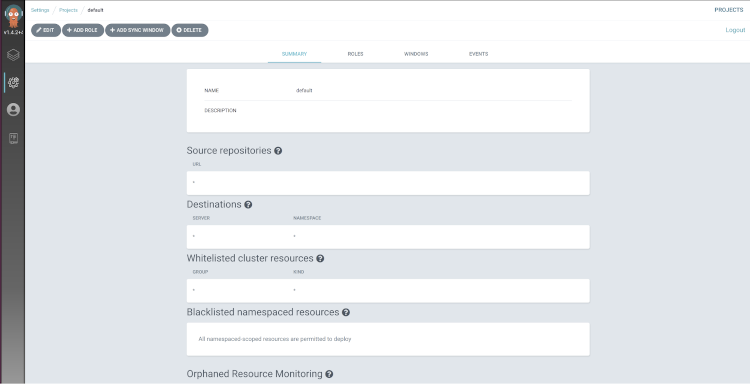This screenshot has width=750, height=384.
Task: Click the NAMESPACE column header
Action: click(307, 218)
